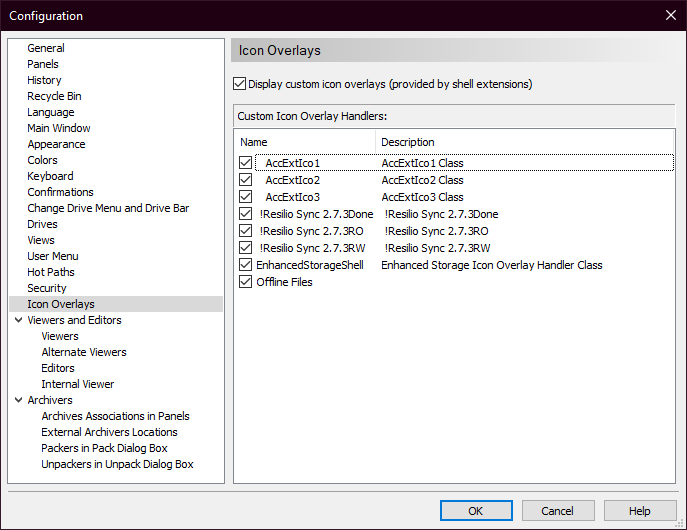Screen dimensions: 687x530
Task: Go to the Recycle Bin settings
Action: coord(54,96)
